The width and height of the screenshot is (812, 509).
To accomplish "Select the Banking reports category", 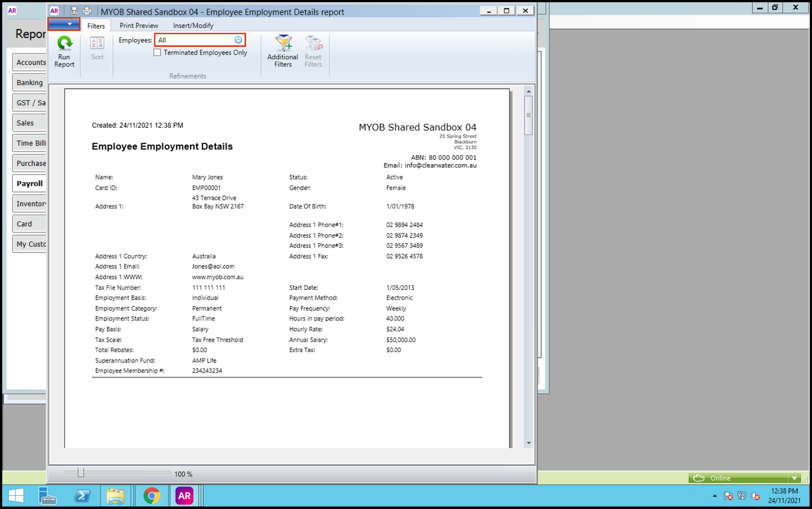I will point(30,82).
